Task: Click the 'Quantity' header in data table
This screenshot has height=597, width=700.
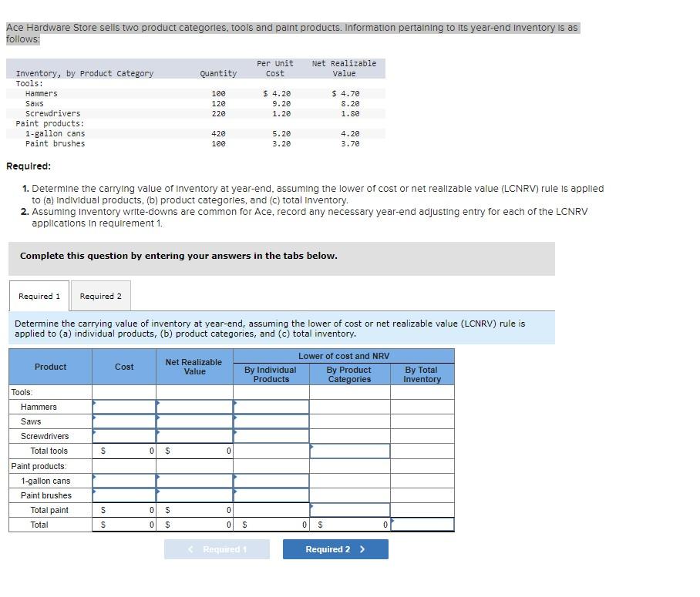Action: tap(218, 74)
